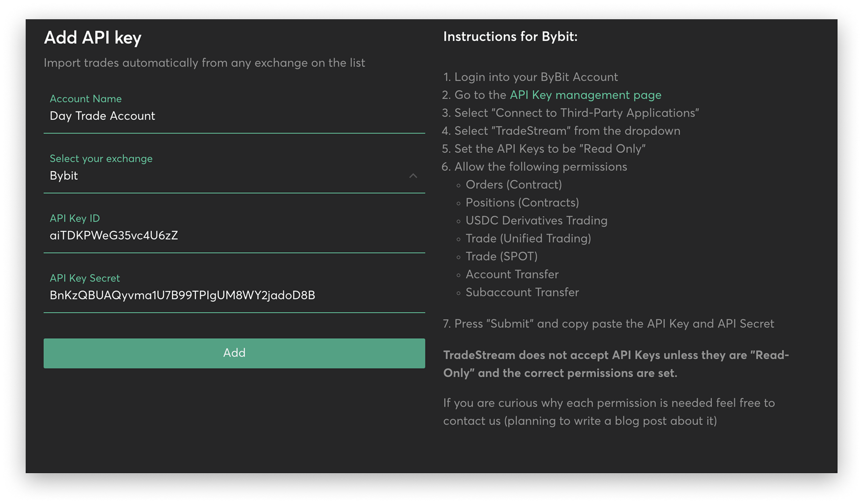Viewport: 862px width, 504px height.
Task: Click the Trade (SPOT) permission item
Action: [501, 256]
